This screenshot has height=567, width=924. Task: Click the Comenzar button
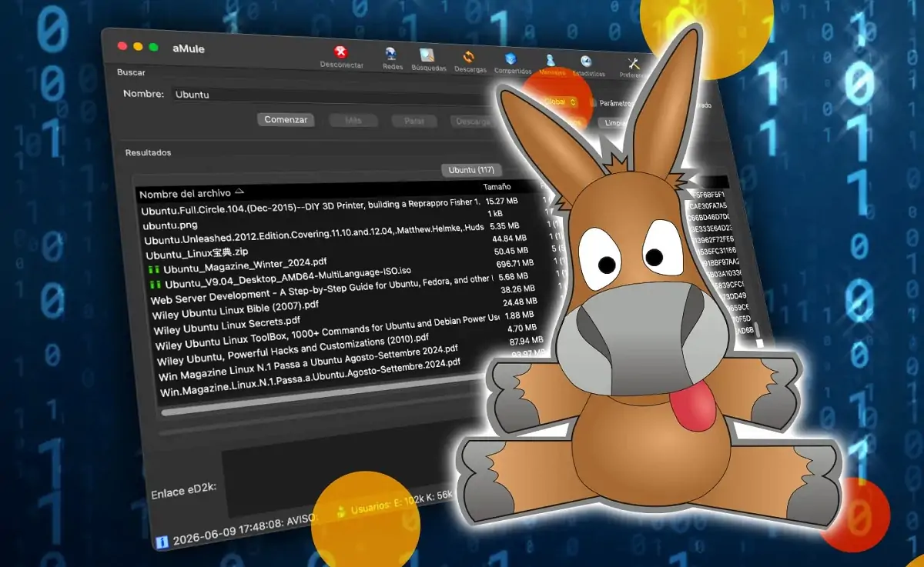pyautogui.click(x=286, y=120)
